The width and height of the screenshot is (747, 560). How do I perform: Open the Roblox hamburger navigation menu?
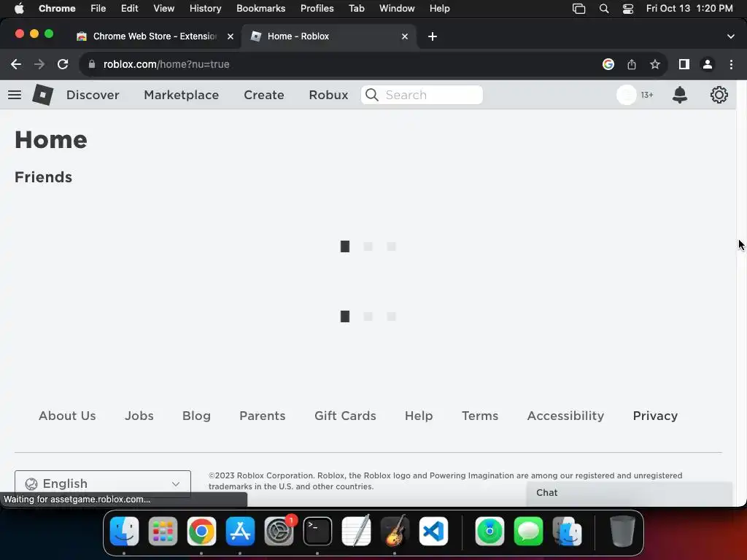point(15,95)
